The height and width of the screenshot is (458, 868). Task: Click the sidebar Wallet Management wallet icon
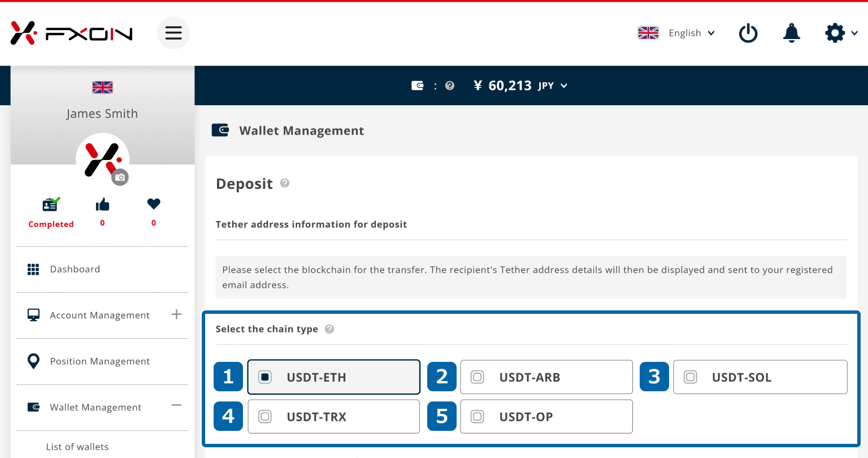(x=33, y=407)
